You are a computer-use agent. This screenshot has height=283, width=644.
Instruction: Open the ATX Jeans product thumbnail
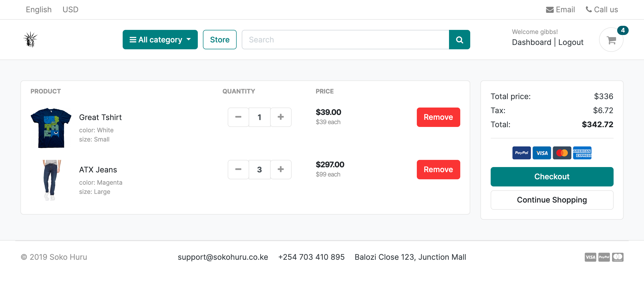51,180
